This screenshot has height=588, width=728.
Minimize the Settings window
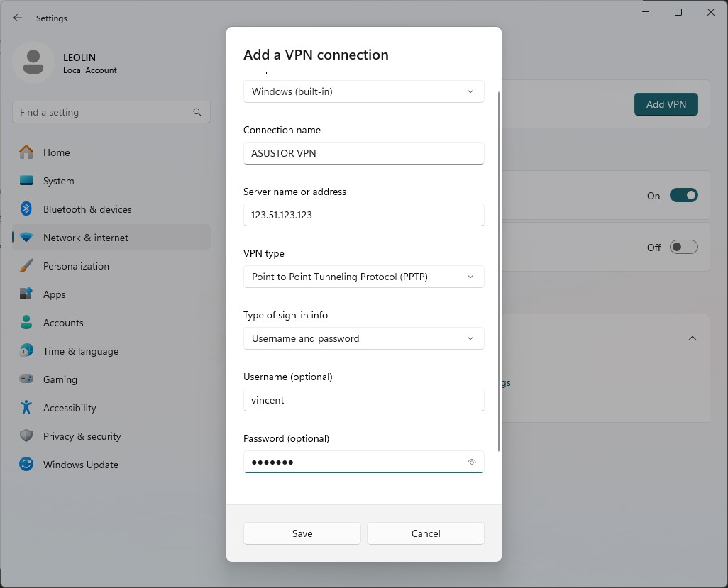[646, 12]
